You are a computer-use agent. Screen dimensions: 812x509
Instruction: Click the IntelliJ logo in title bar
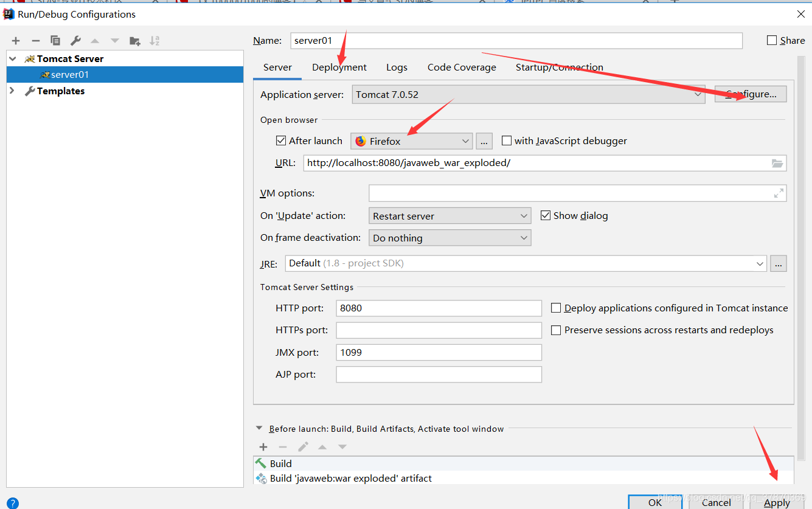click(x=9, y=14)
